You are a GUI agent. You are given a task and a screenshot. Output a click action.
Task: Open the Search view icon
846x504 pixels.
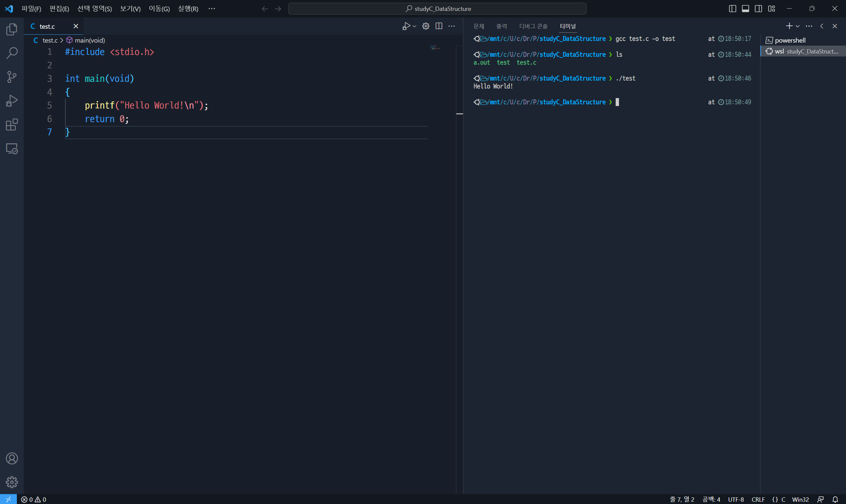[12, 53]
